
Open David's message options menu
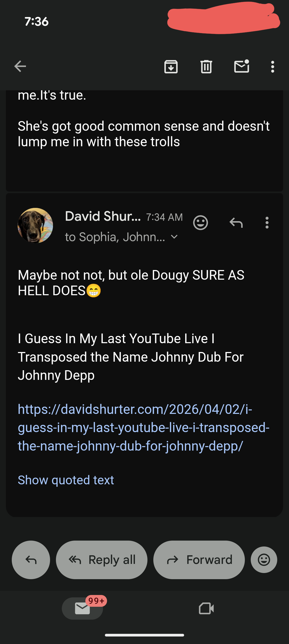coord(267,223)
